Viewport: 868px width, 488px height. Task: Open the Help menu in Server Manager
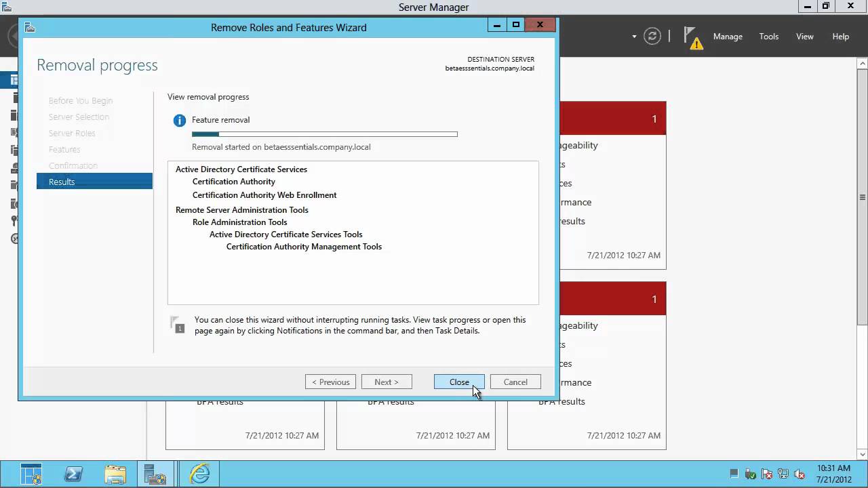coord(841,37)
